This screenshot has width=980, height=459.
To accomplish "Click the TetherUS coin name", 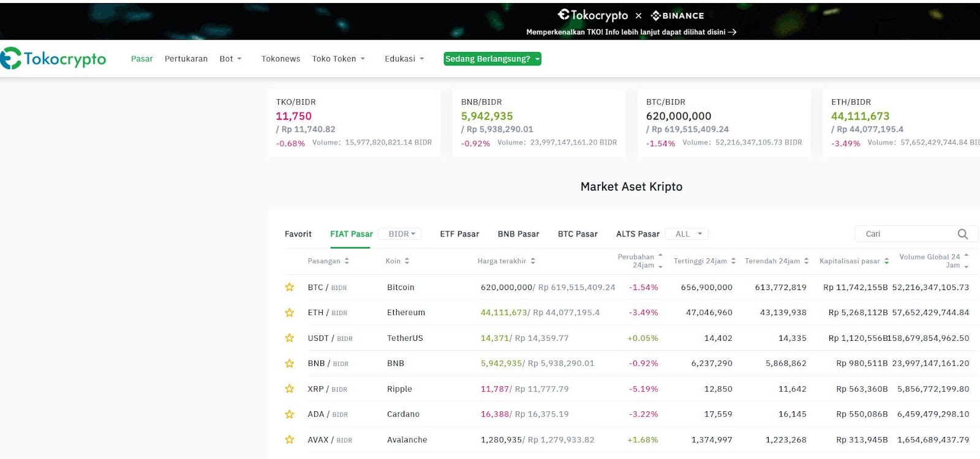I will click(405, 338).
